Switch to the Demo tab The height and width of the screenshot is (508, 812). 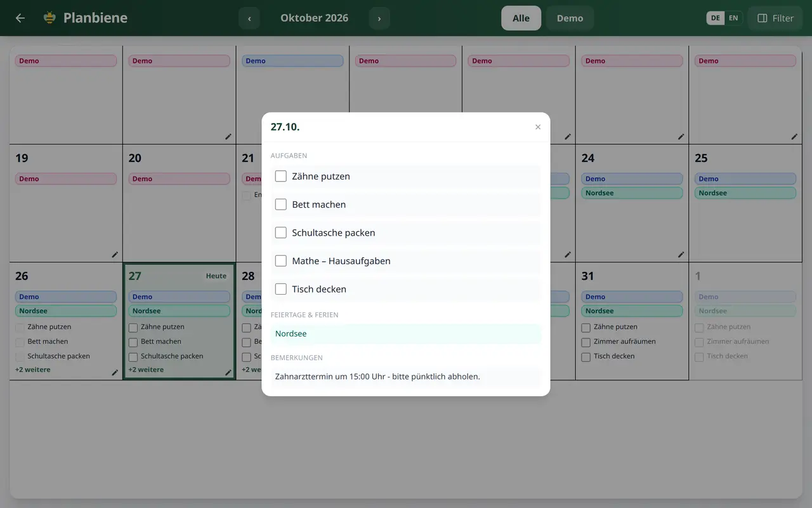[570, 18]
